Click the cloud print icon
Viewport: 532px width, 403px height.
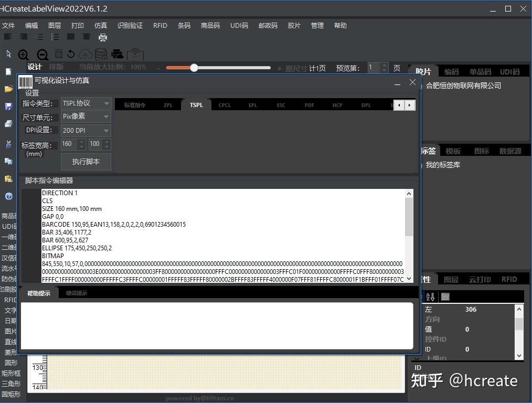[x=117, y=54]
